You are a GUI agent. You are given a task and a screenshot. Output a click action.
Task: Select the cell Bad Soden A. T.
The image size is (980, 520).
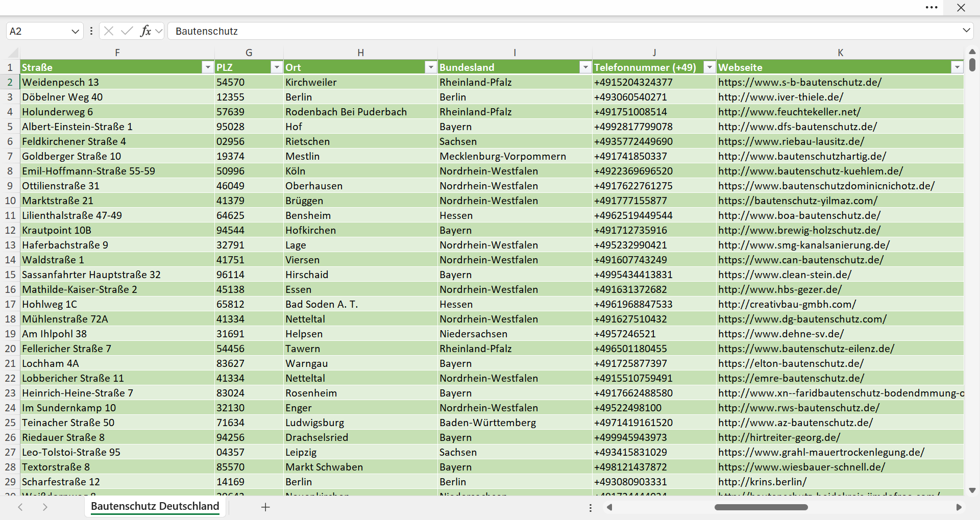pos(360,304)
